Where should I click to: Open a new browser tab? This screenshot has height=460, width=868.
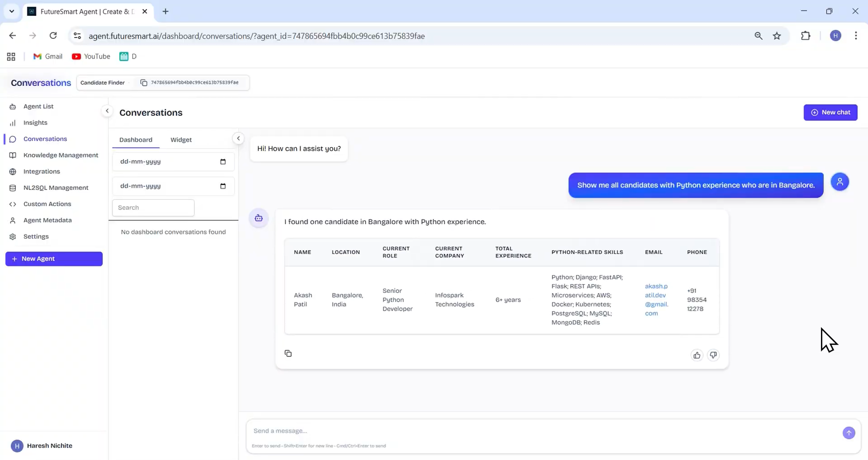(x=166, y=11)
